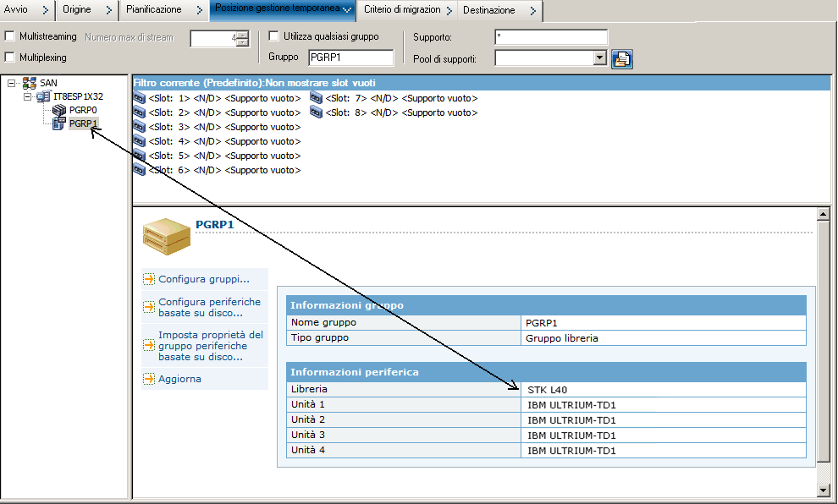Screen dimensions: 838x504
Task: Enable the Multistreaming checkbox
Action: 10,37
